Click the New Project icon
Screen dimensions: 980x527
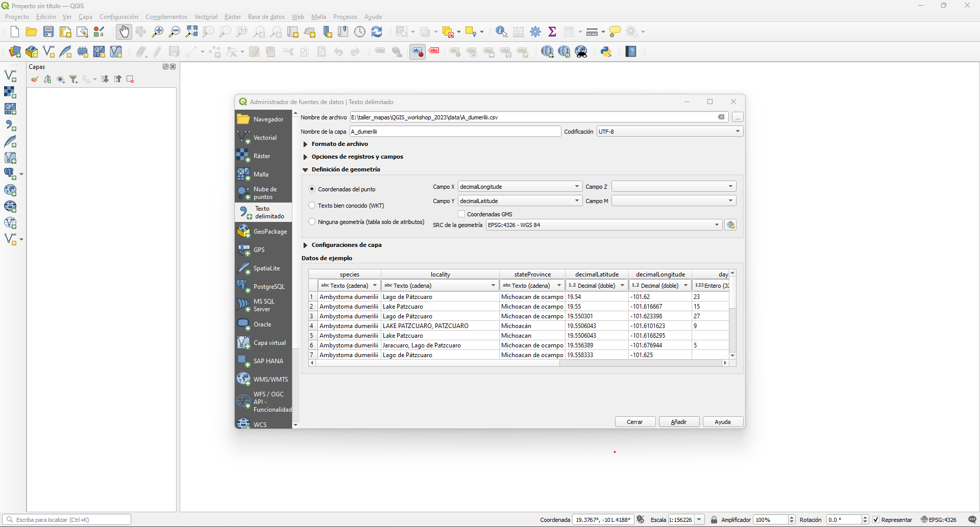click(x=15, y=32)
